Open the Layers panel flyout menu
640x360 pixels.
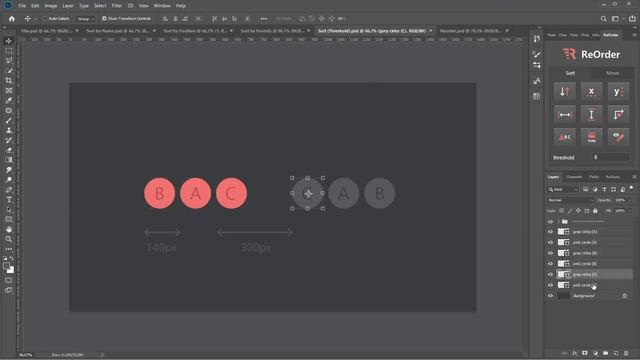(x=634, y=177)
